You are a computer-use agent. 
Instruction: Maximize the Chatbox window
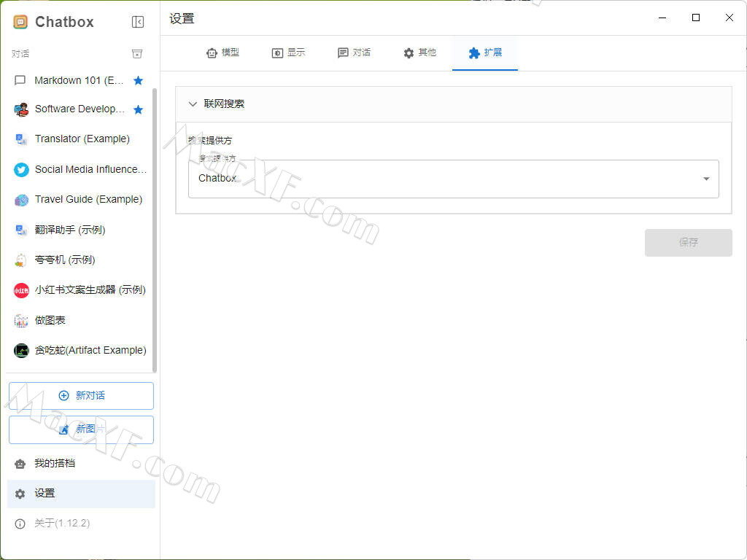[695, 18]
